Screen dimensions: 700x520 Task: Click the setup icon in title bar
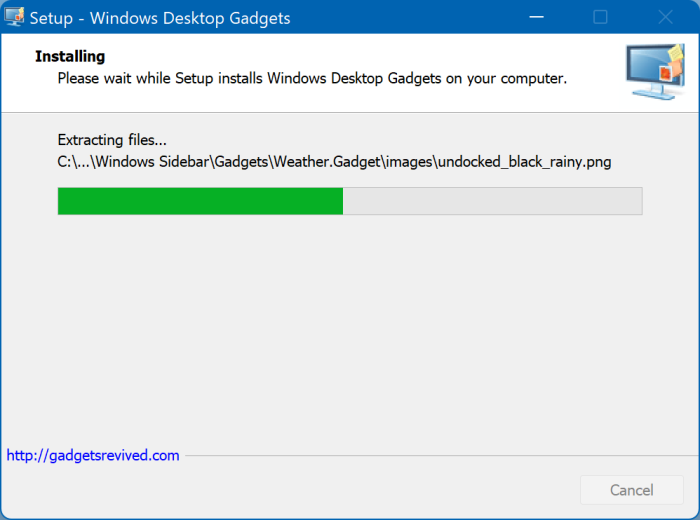pos(14,17)
